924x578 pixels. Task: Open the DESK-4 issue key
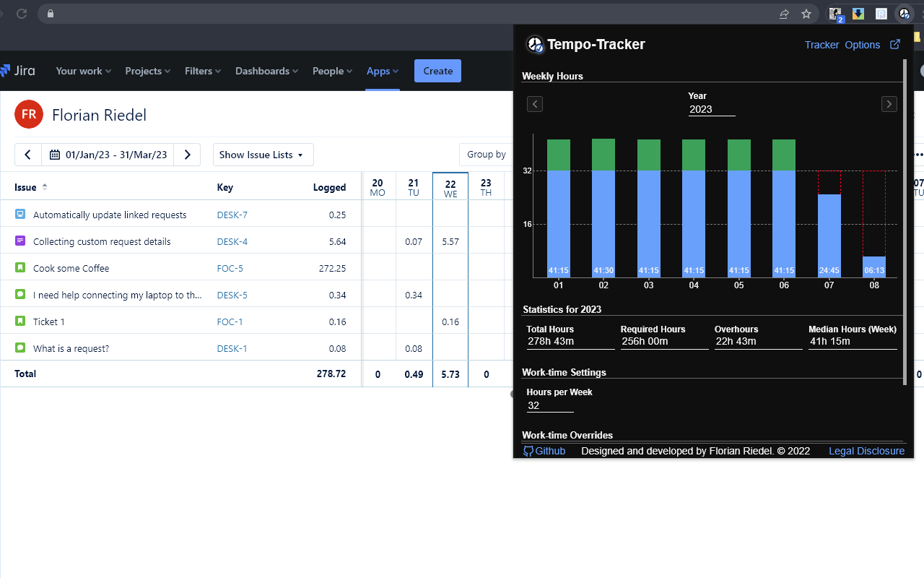click(x=232, y=241)
